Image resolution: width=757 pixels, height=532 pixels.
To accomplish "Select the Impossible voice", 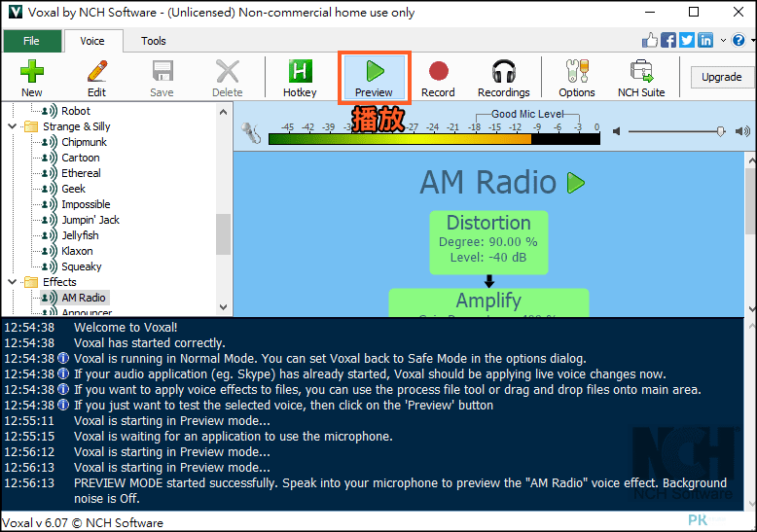I will point(86,204).
